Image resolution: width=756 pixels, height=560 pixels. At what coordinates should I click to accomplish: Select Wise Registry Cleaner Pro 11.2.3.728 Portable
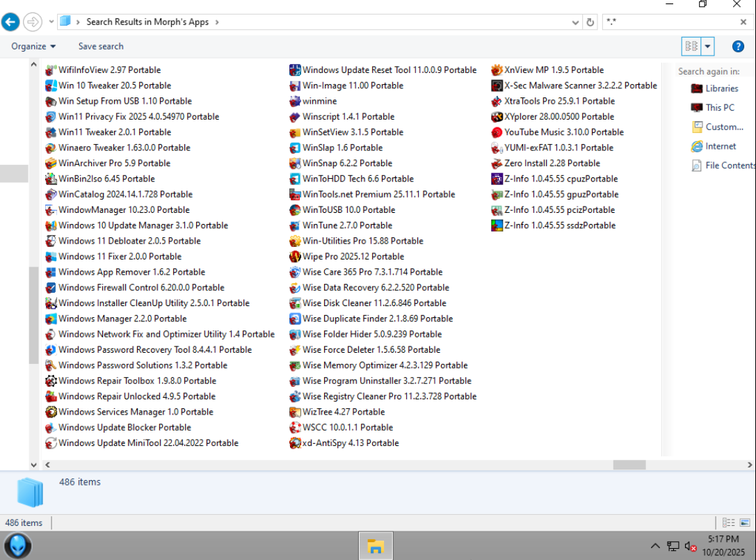coord(383,397)
